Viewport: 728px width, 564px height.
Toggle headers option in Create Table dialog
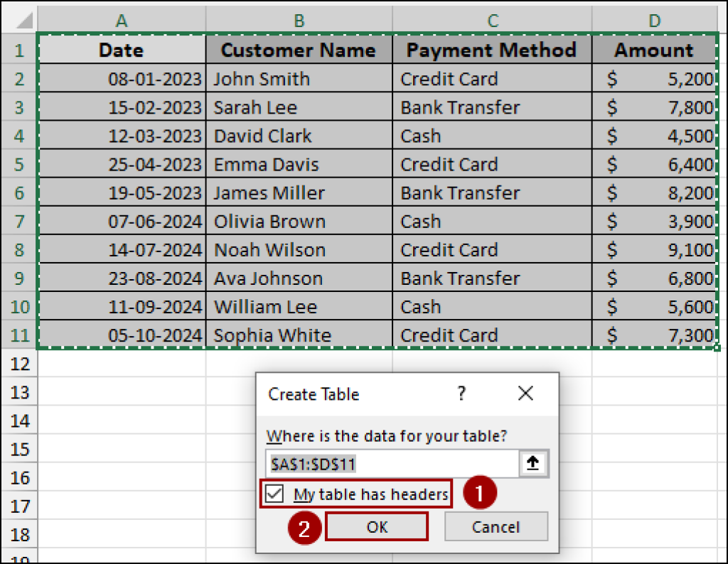click(276, 493)
